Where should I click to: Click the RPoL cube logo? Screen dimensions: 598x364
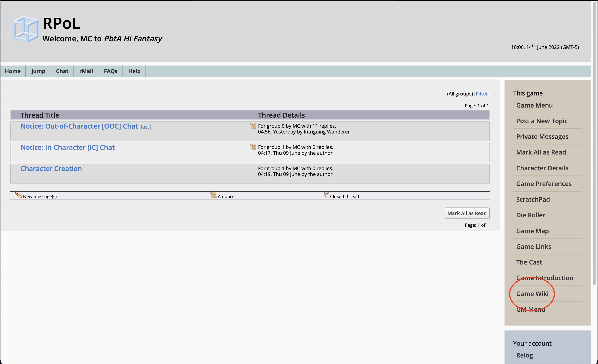(25, 29)
